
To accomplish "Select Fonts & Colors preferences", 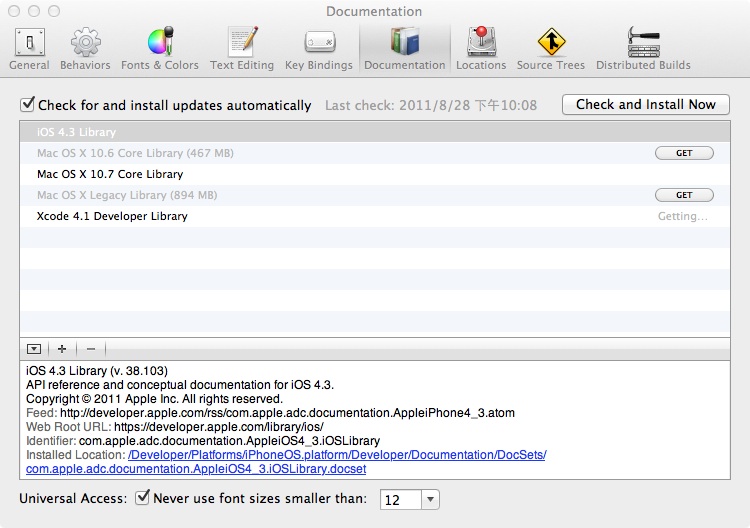I will (160, 49).
